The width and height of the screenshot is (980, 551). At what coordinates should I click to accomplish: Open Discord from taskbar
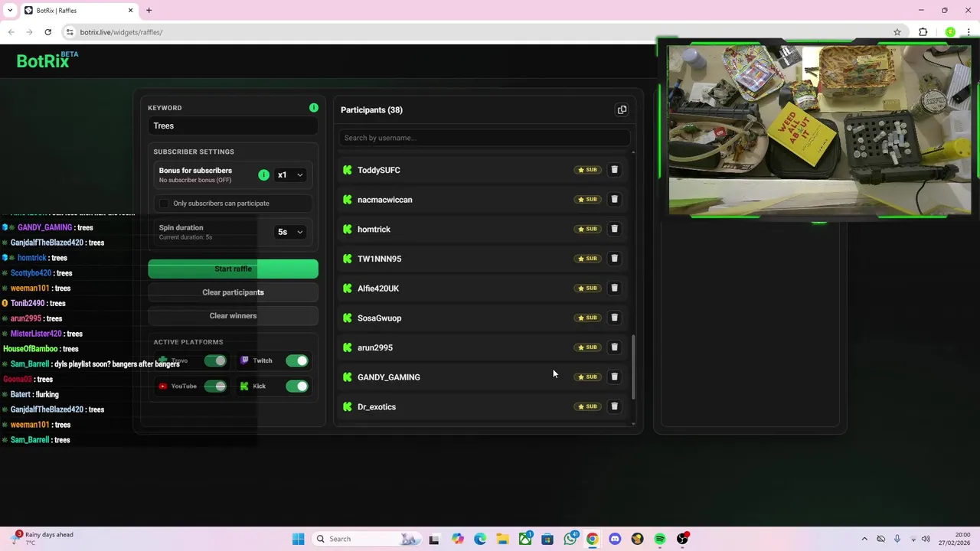615,539
